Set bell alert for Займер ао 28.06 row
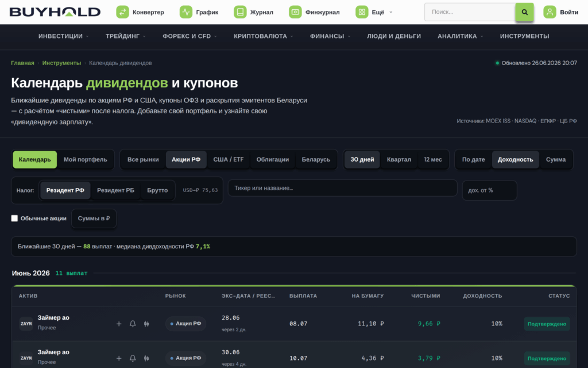This screenshot has height=368, width=588. pyautogui.click(x=133, y=324)
